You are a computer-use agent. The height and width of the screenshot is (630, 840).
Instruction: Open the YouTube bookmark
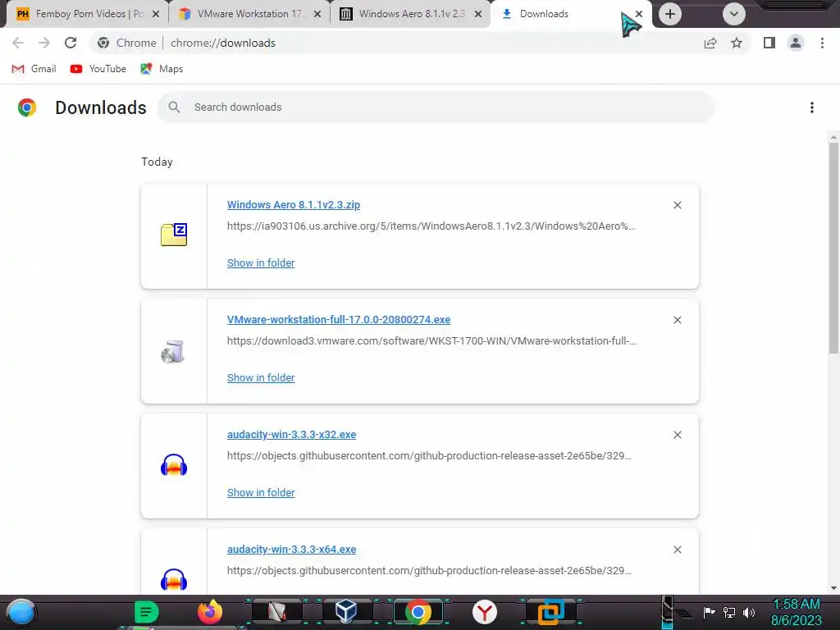(98, 69)
